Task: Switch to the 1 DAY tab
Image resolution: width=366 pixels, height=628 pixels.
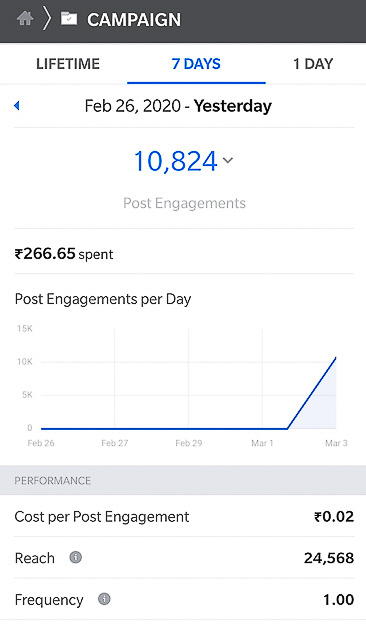Action: 313,64
